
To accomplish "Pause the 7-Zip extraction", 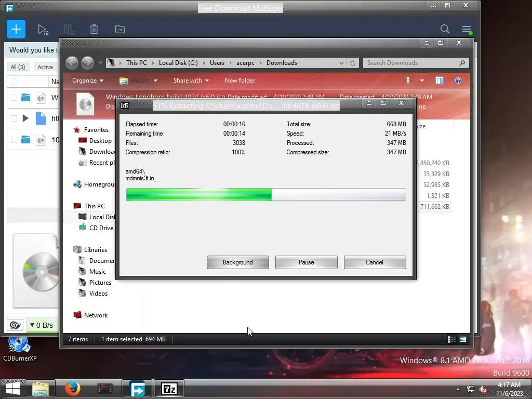I will click(307, 262).
